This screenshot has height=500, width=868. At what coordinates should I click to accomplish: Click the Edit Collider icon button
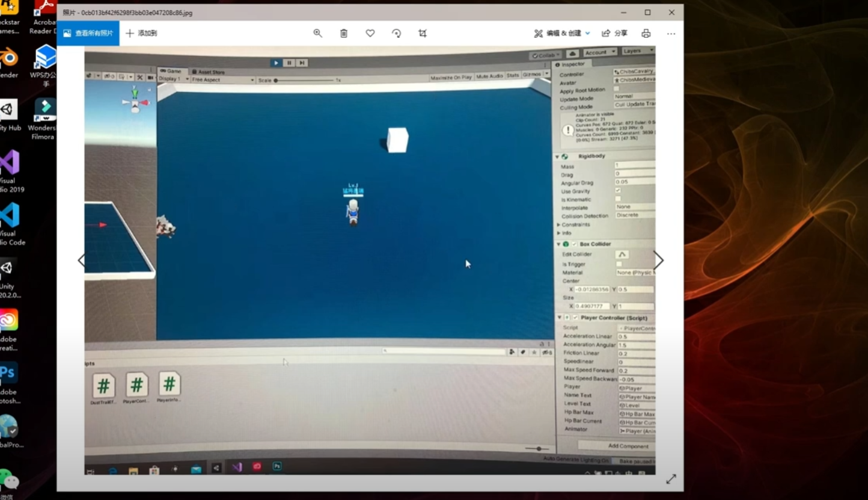[x=622, y=255]
